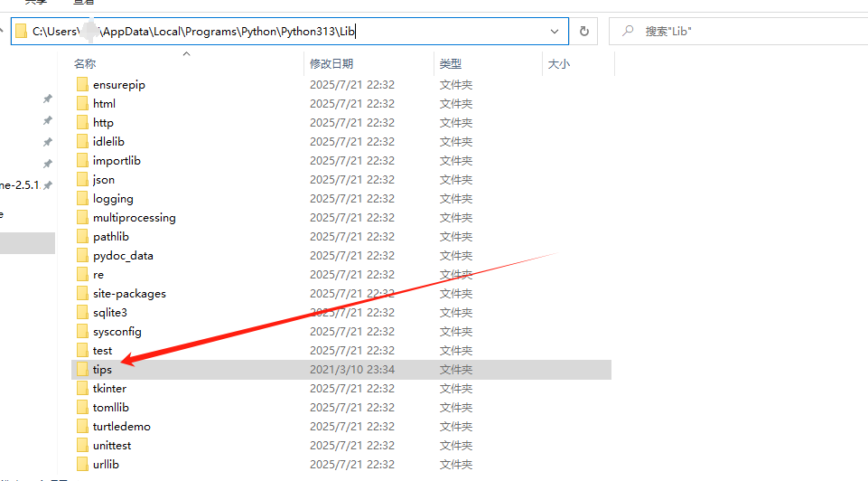This screenshot has height=481, width=868.
Task: Select the html folder name
Action: pos(104,104)
